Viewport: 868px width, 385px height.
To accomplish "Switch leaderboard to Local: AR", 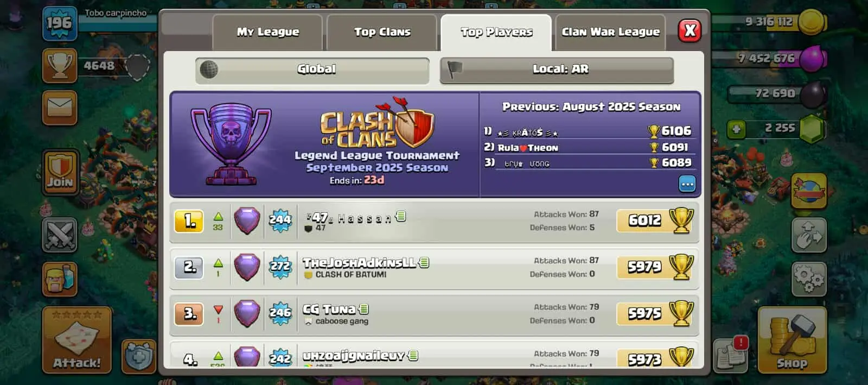I will [x=557, y=70].
